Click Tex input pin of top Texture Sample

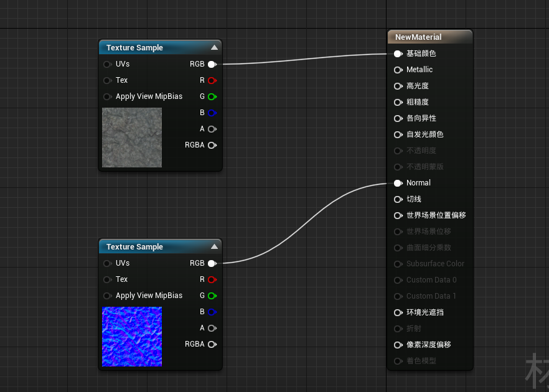point(107,80)
